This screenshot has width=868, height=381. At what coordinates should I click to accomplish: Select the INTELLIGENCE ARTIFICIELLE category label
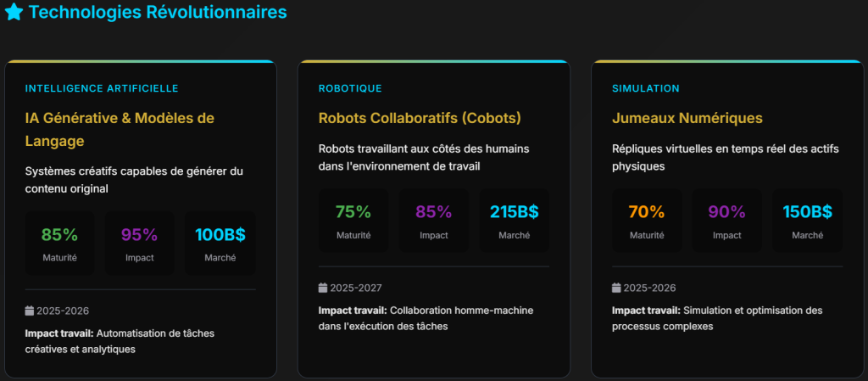pyautogui.click(x=102, y=88)
